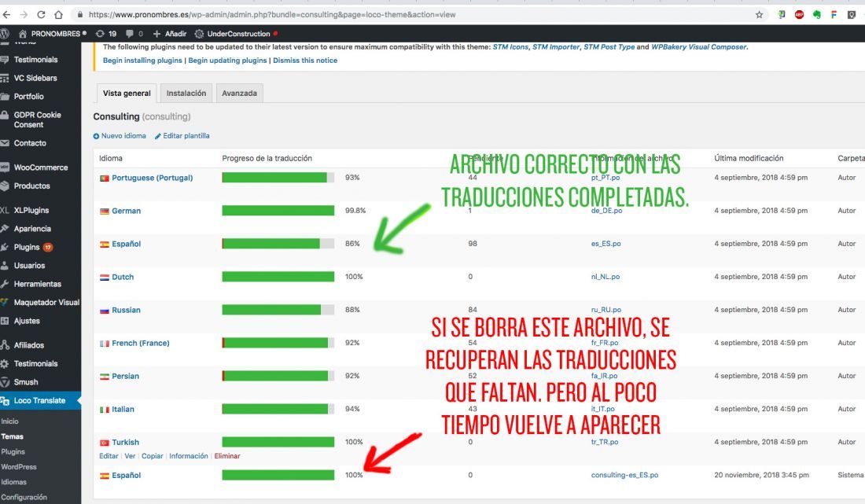Bookmark this page with the star icon
This screenshot has width=865, height=504.
tap(759, 15)
